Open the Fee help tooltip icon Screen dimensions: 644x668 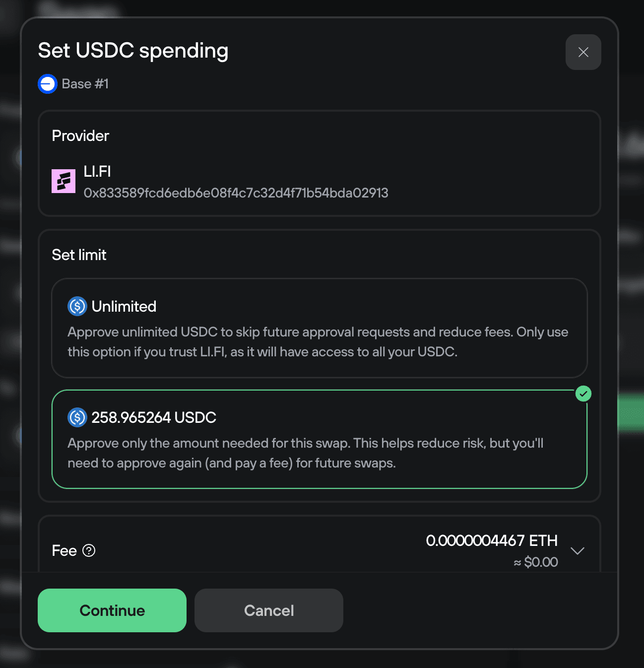[89, 550]
